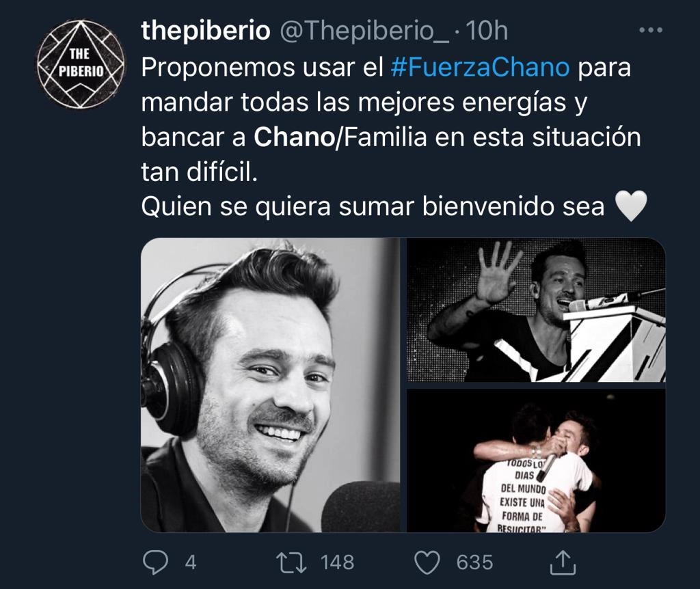This screenshot has height=589, width=700.
Task: Open The Piberio profile avatar
Action: [x=81, y=63]
